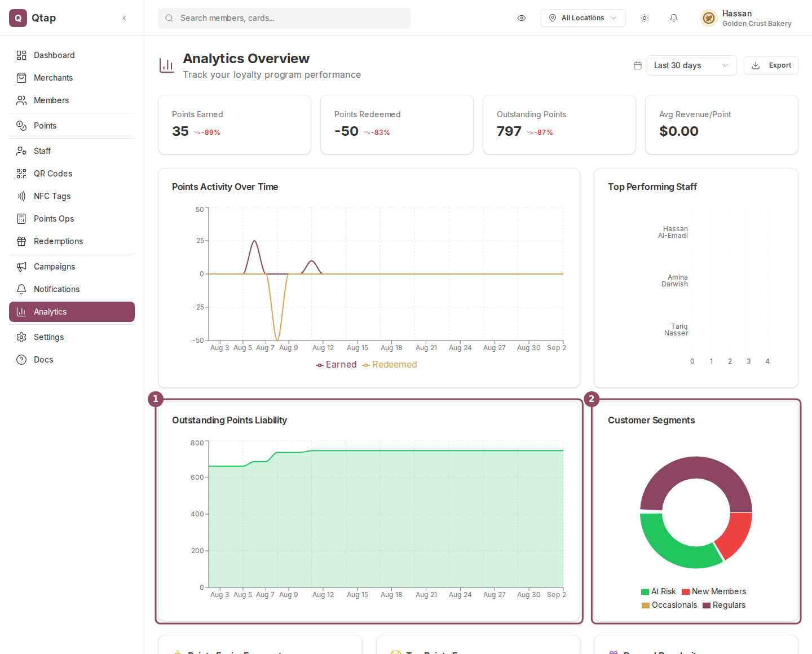Toggle the Earned series in chart legend

(x=336, y=365)
